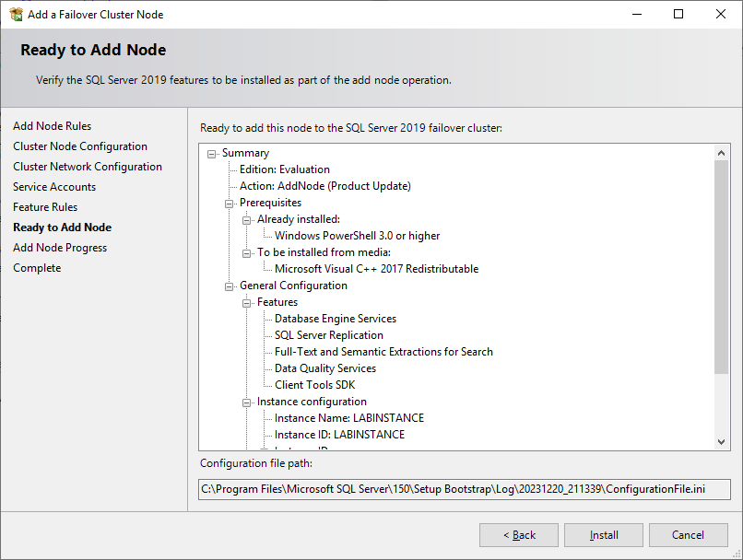Select the 'General Configuration' tree label
This screenshot has width=743, height=560.
[293, 286]
